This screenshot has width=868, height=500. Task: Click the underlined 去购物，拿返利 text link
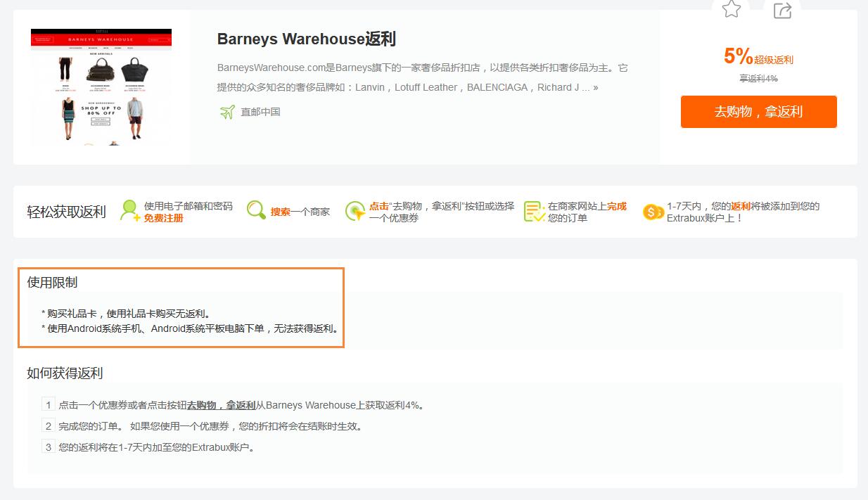(x=221, y=405)
